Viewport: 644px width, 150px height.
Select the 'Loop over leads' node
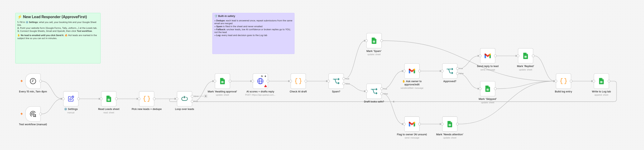tap(185, 98)
